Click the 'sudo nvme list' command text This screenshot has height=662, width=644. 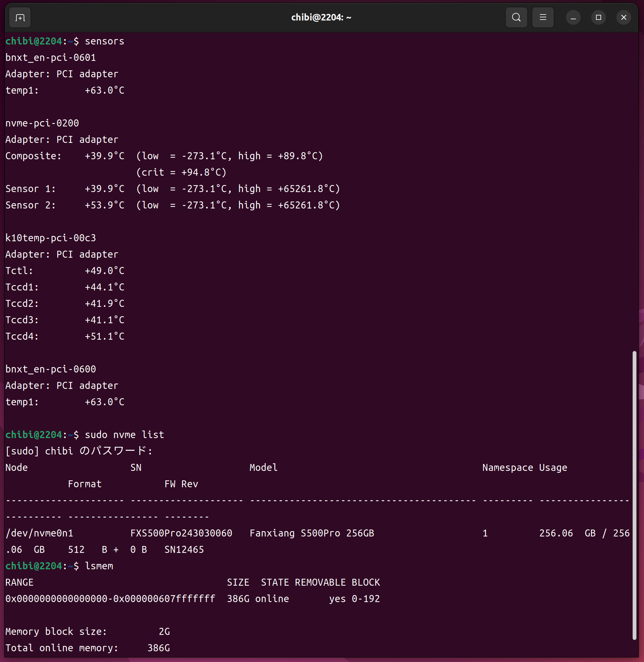pyautogui.click(x=124, y=435)
